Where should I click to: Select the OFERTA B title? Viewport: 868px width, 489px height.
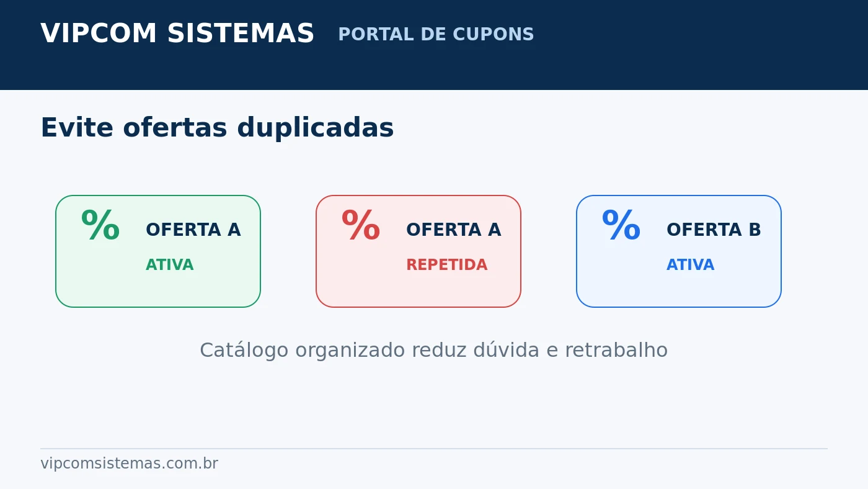pyautogui.click(x=714, y=230)
